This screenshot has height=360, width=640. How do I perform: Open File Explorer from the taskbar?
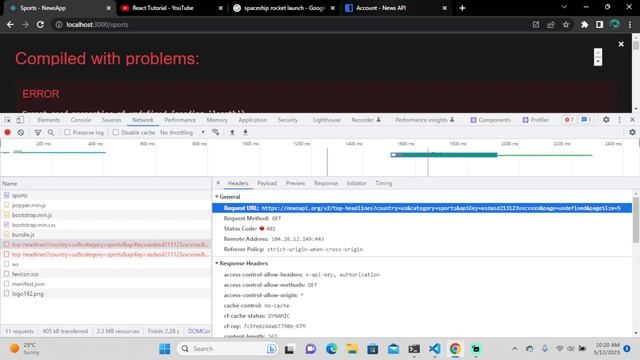point(352,349)
